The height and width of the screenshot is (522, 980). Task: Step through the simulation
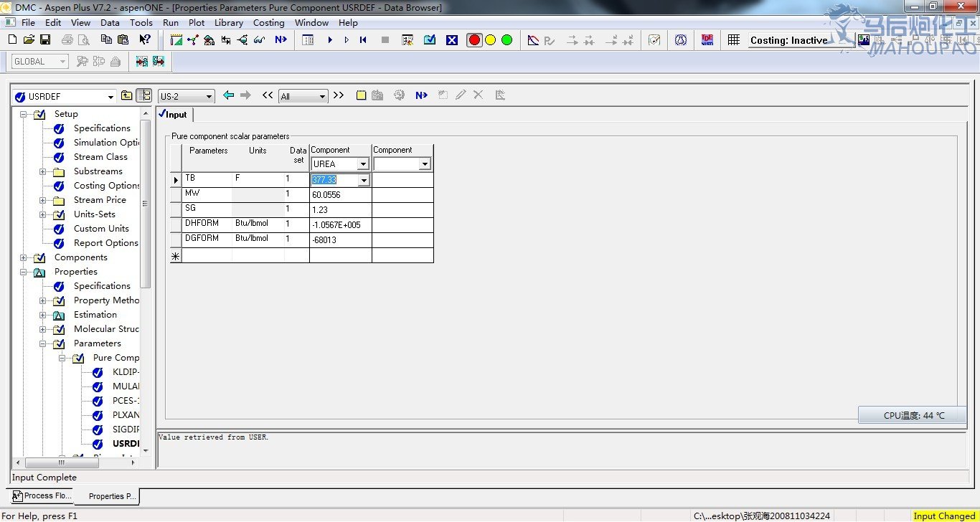tap(347, 40)
